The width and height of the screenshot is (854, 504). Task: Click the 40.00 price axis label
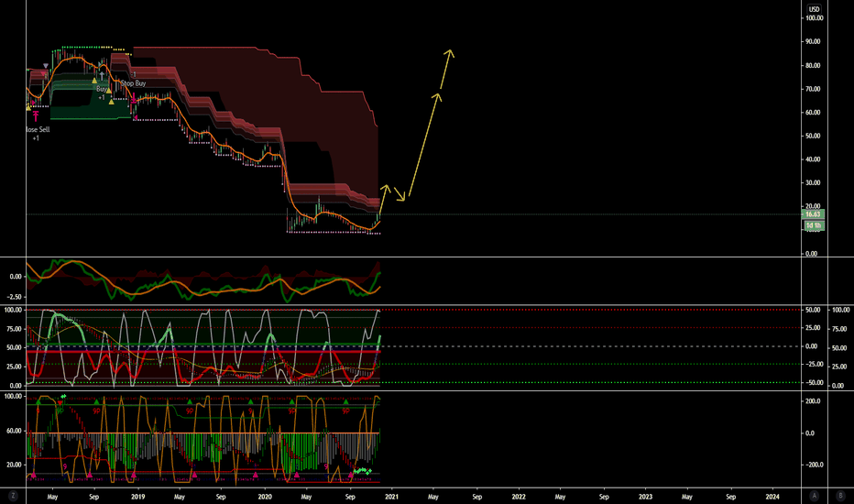coord(813,159)
